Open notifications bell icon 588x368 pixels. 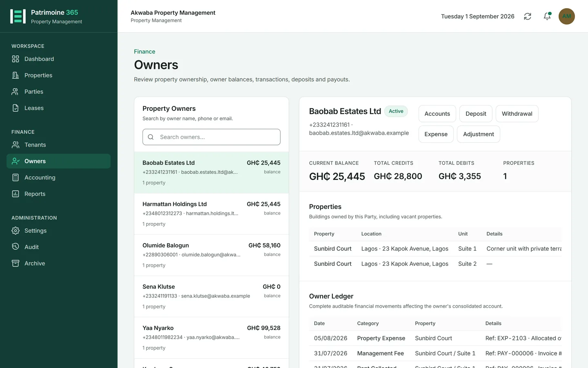(547, 16)
